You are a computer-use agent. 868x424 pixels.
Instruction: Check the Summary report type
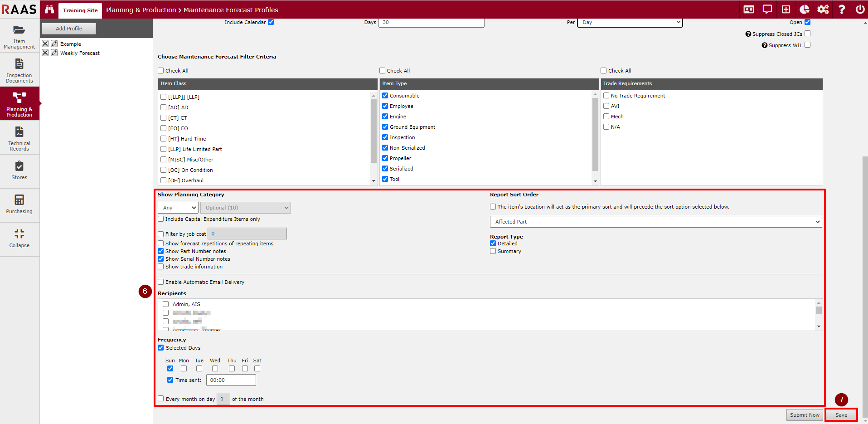(x=493, y=251)
